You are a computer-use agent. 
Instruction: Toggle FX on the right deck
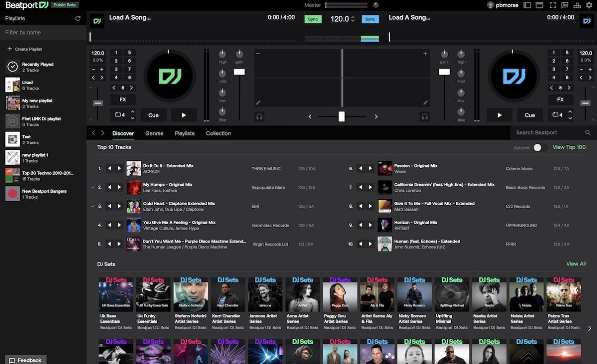coord(560,100)
